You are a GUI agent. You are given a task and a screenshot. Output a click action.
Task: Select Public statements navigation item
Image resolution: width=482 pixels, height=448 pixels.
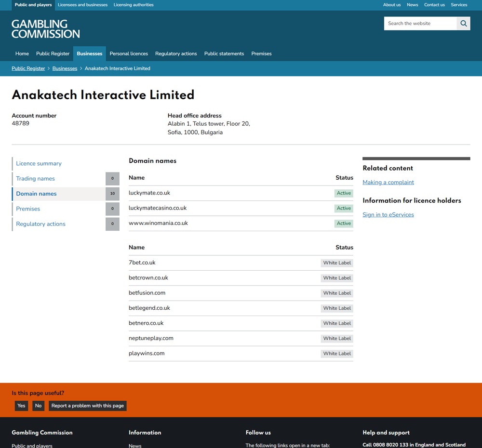[x=224, y=53]
